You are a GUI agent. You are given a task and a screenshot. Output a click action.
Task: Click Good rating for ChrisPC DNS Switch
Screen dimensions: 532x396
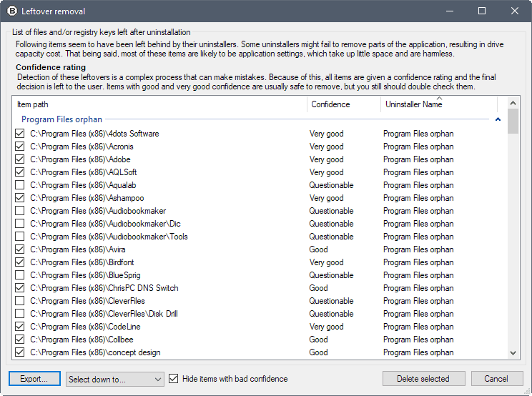pos(318,288)
